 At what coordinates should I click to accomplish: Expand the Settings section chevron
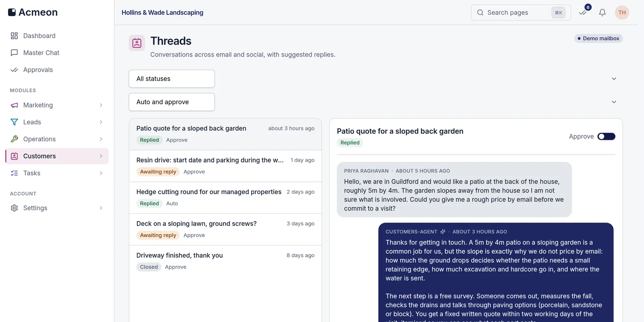tap(101, 208)
